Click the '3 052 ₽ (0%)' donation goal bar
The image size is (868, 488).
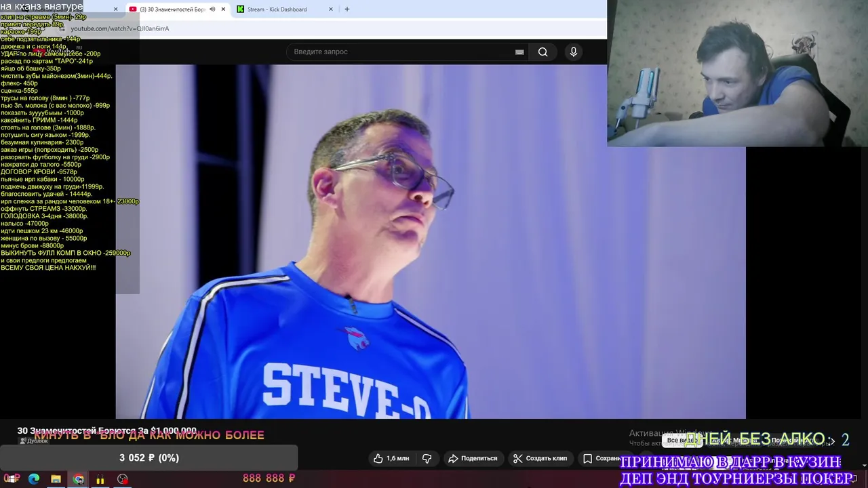[149, 457]
